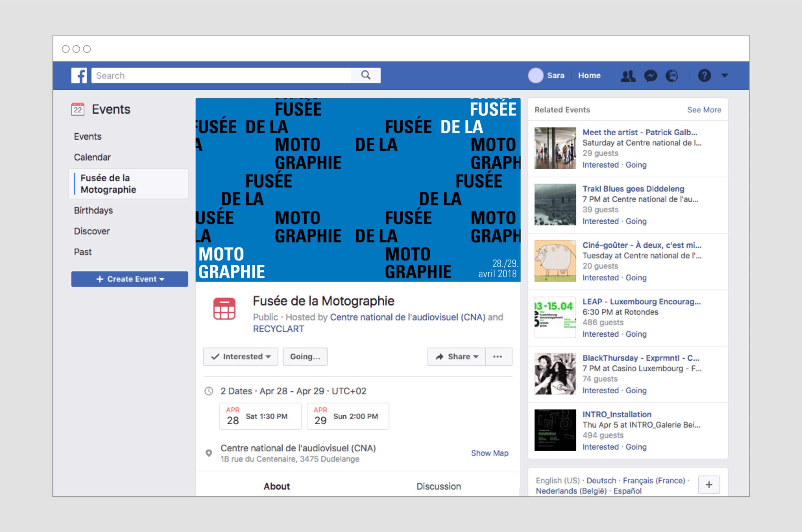Click the Facebook logo icon
Image resolution: width=802 pixels, height=532 pixels.
pyautogui.click(x=79, y=75)
